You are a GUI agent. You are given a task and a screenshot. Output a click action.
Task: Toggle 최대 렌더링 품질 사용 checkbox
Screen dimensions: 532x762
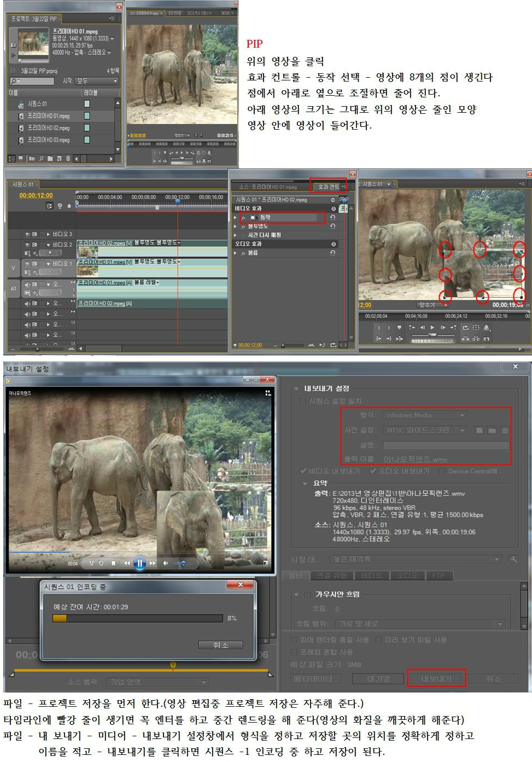(294, 639)
